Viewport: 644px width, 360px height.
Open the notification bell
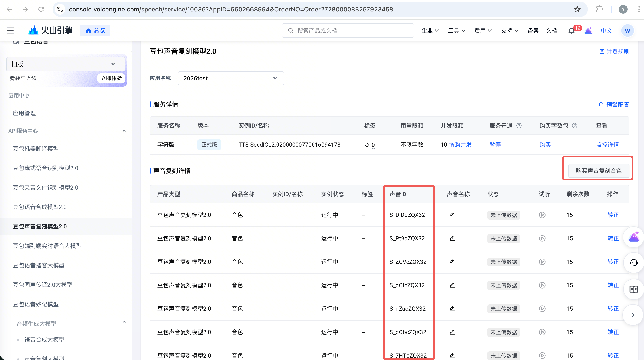click(572, 31)
